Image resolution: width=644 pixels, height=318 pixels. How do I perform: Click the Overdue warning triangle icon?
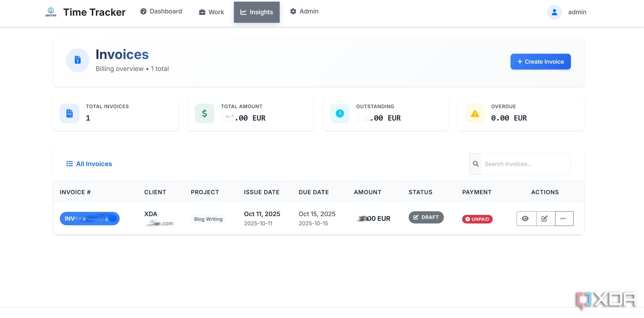pyautogui.click(x=475, y=113)
